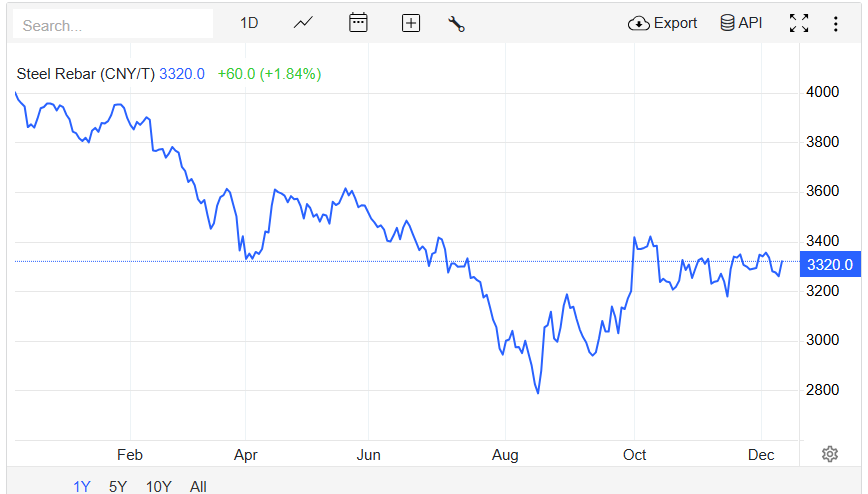
Task: Click the cloud Export button
Action: pos(662,23)
